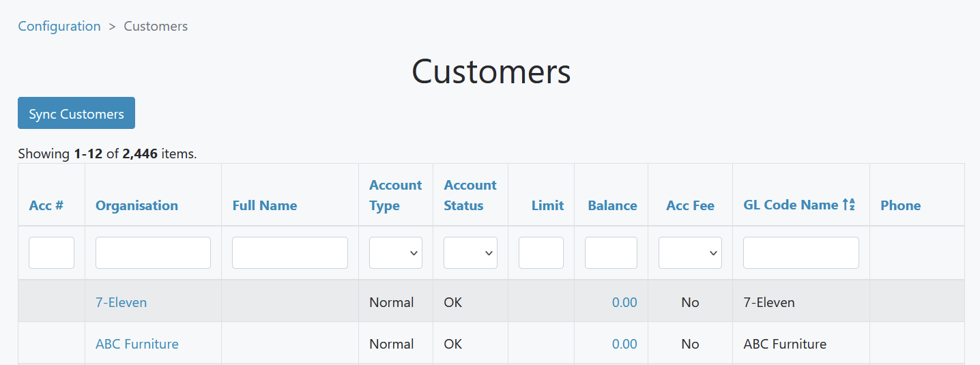Go to Configuration breadcrumb link
Viewport: 980px width, 365px height.
click(59, 26)
